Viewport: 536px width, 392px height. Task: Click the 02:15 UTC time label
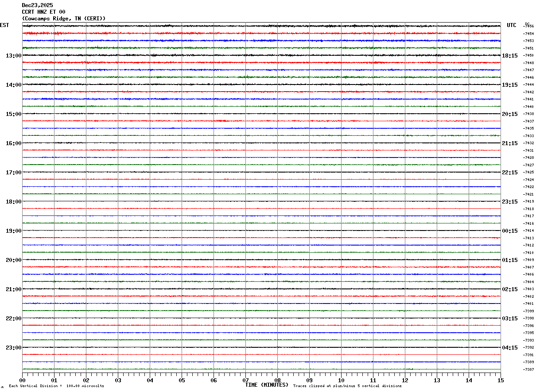(x=510, y=289)
